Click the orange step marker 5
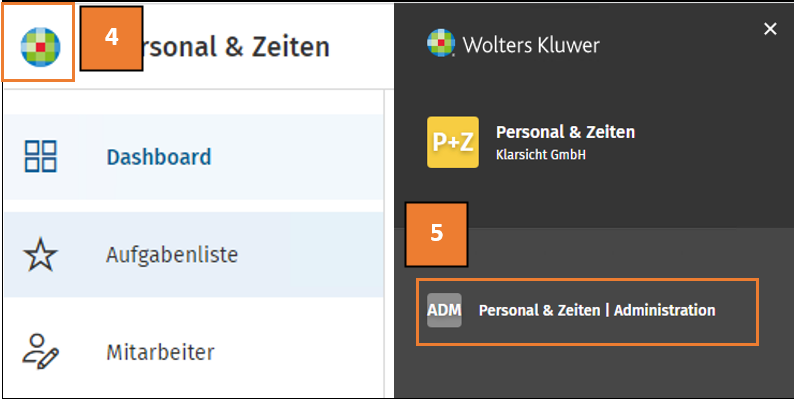The height and width of the screenshot is (399, 794). pos(436,234)
